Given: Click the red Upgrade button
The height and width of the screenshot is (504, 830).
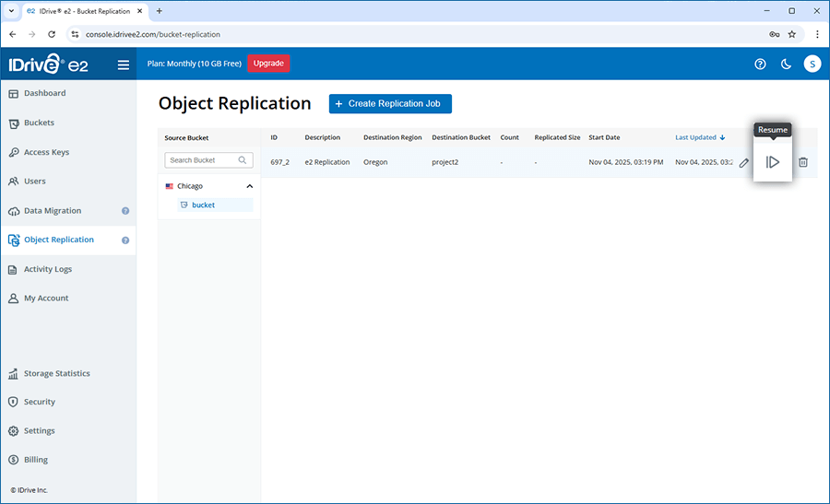Looking at the screenshot, I should [x=268, y=64].
